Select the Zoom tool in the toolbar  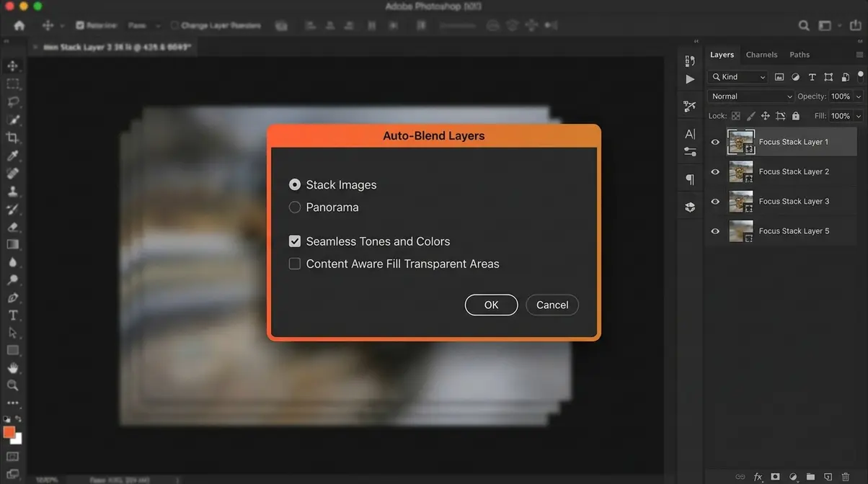pyautogui.click(x=12, y=386)
